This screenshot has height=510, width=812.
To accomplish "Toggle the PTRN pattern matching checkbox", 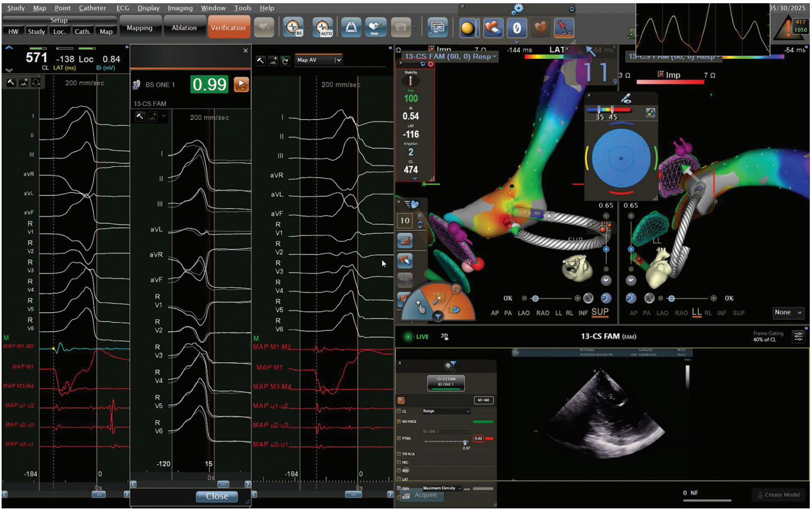I will tap(399, 438).
